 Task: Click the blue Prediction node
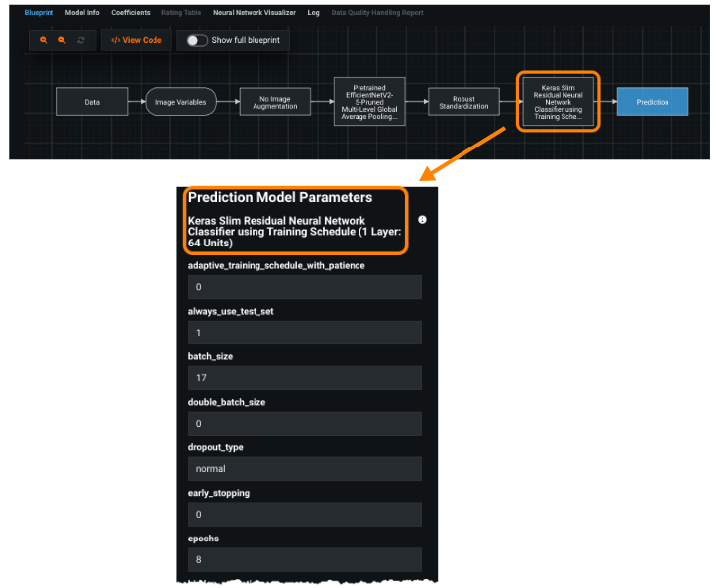click(652, 102)
